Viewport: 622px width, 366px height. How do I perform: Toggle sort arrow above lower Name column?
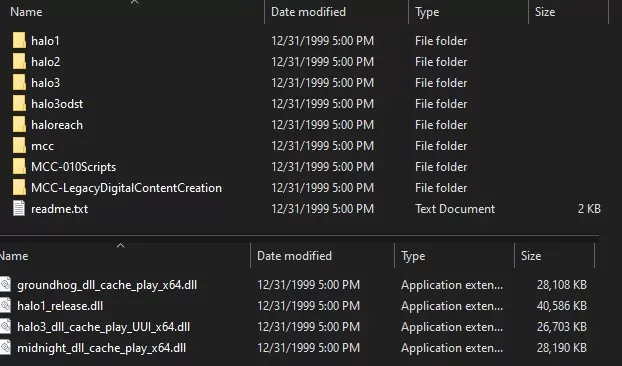[121, 246]
